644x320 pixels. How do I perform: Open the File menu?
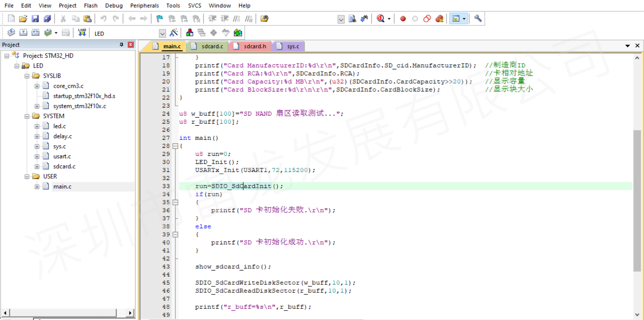(x=9, y=6)
